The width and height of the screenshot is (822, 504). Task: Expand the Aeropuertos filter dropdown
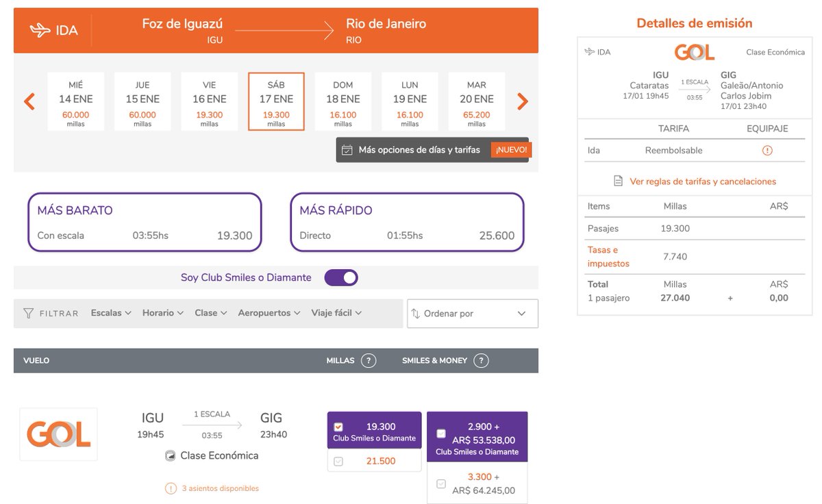(269, 313)
